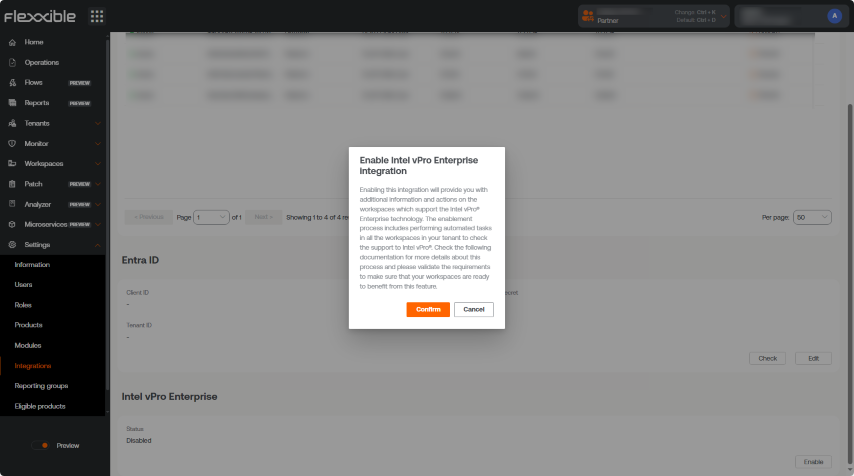Click the Analyzer sidebar icon

click(13, 204)
